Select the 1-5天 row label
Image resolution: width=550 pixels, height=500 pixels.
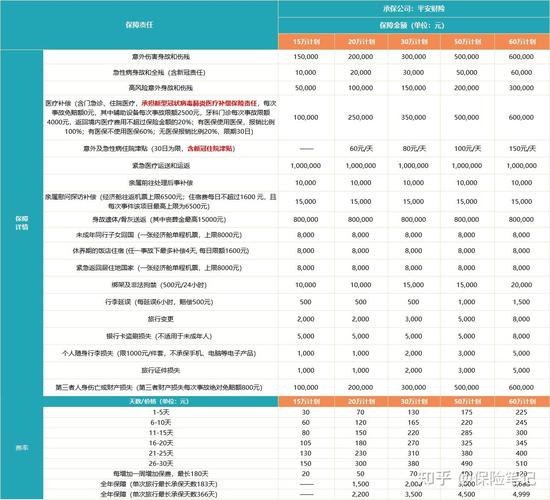coord(161,412)
